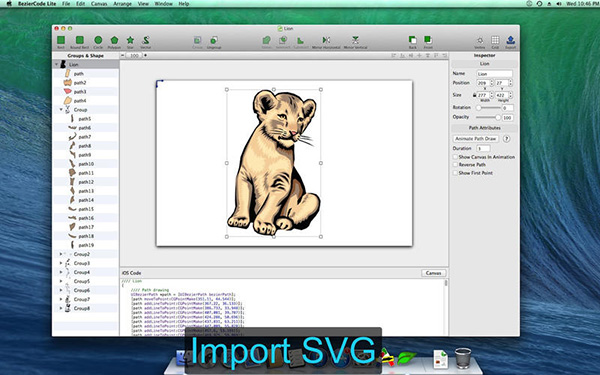The image size is (600, 375).
Task: Click the Group toolbar icon
Action: 197,40
